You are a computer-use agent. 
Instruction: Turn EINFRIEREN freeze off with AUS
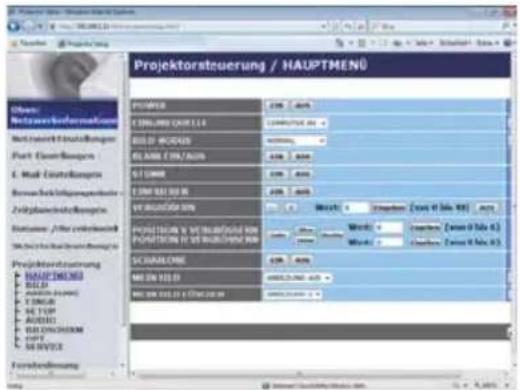[x=302, y=192]
